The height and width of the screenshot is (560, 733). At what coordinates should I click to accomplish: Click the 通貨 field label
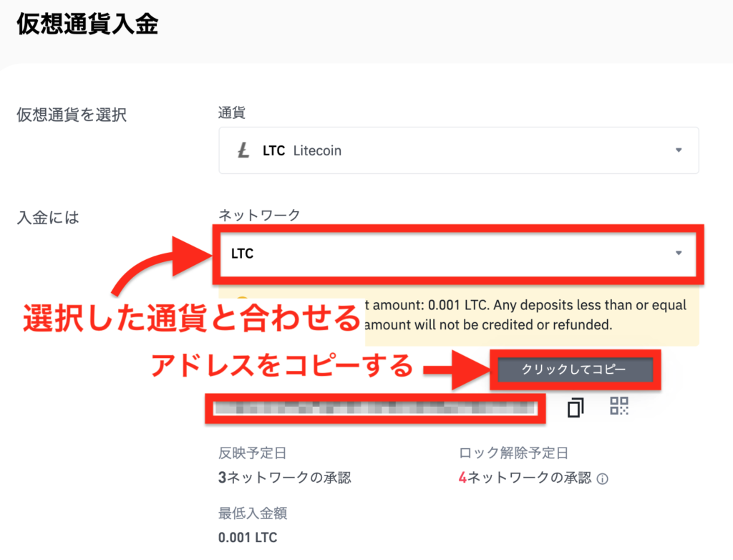click(x=231, y=112)
